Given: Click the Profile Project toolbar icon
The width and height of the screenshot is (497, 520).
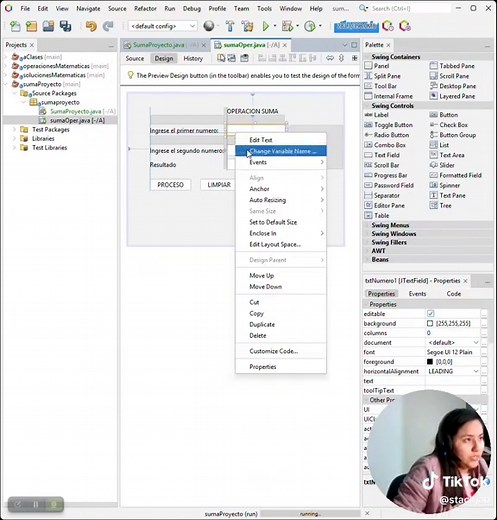Looking at the screenshot, I should point(310,26).
